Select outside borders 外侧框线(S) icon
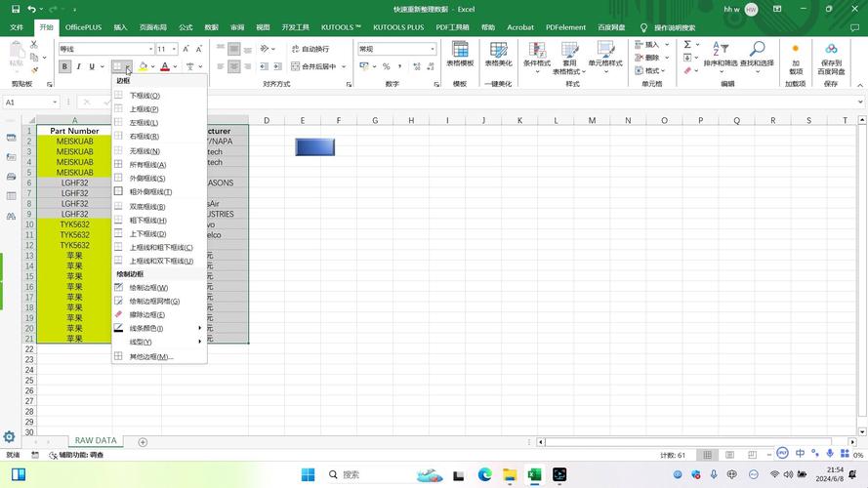This screenshot has width=868, height=488. click(x=118, y=178)
